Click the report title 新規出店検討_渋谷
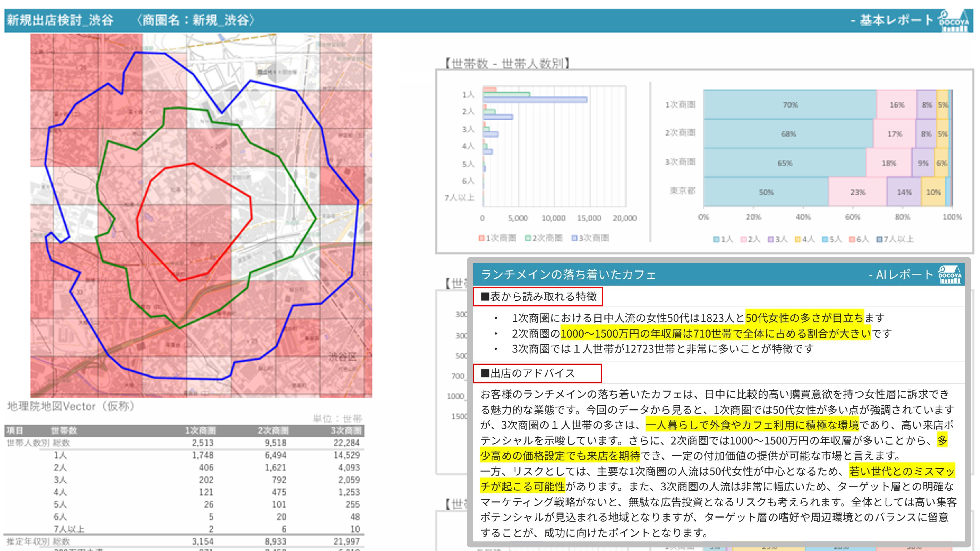Viewport: 980px width, 551px height. click(x=60, y=20)
